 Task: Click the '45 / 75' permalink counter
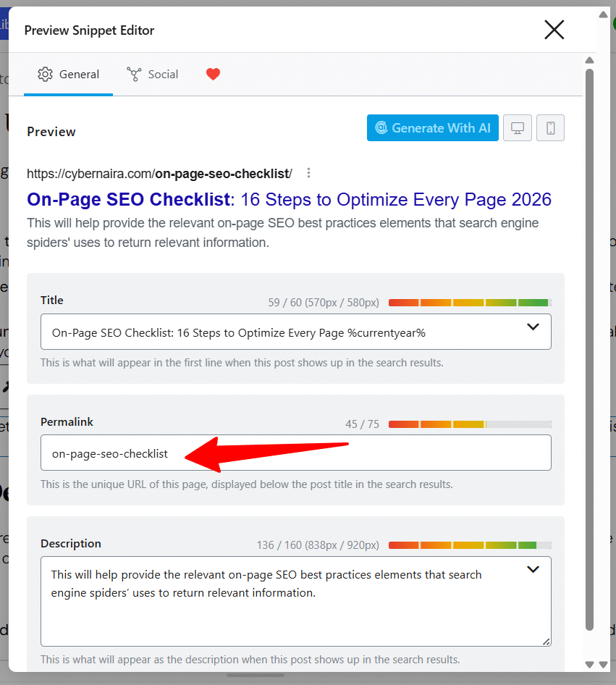(363, 424)
